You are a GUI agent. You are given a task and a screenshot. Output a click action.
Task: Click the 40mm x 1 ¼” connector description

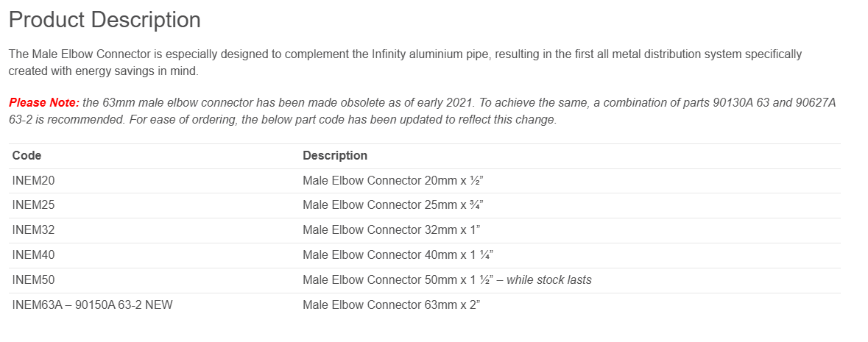[398, 254]
